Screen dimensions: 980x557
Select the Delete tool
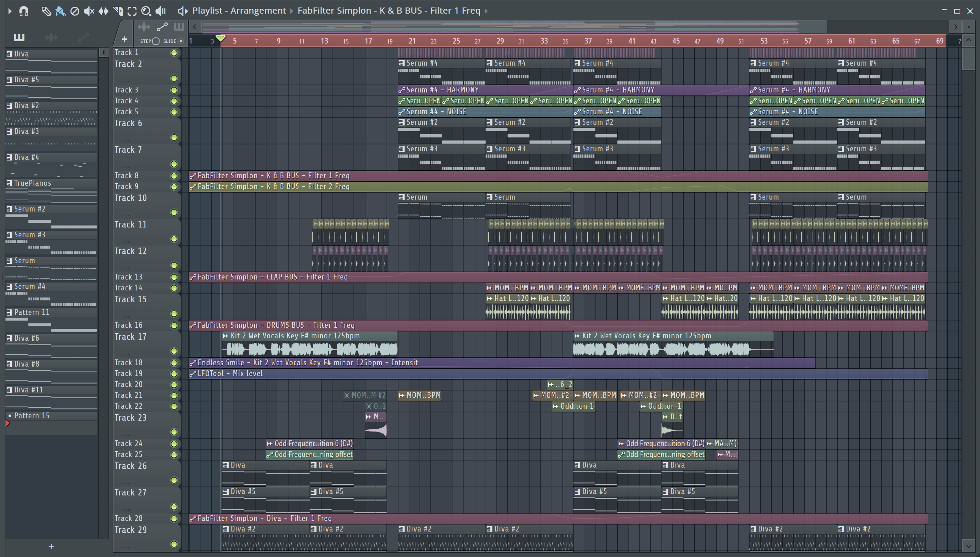pos(75,11)
